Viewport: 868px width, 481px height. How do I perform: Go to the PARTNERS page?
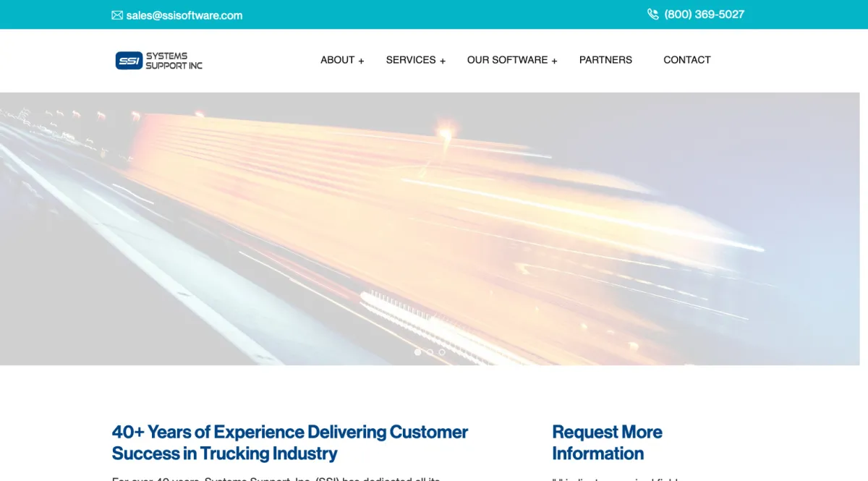click(605, 60)
